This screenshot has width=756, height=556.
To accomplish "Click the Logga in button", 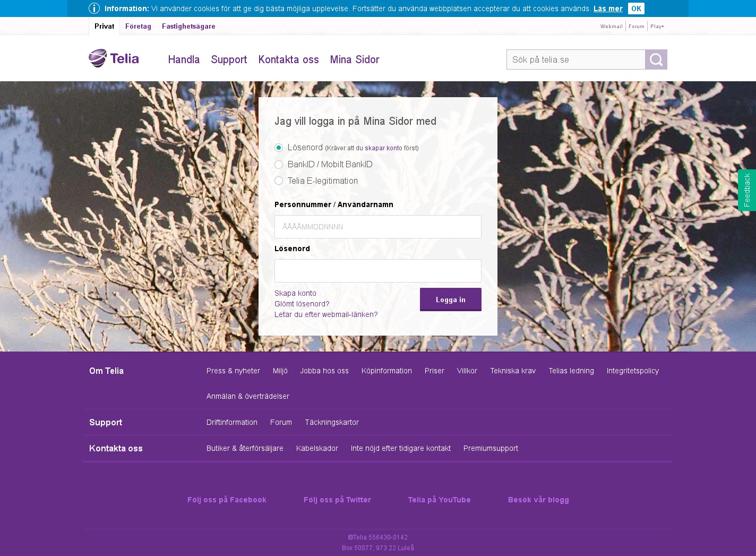I will tap(451, 300).
